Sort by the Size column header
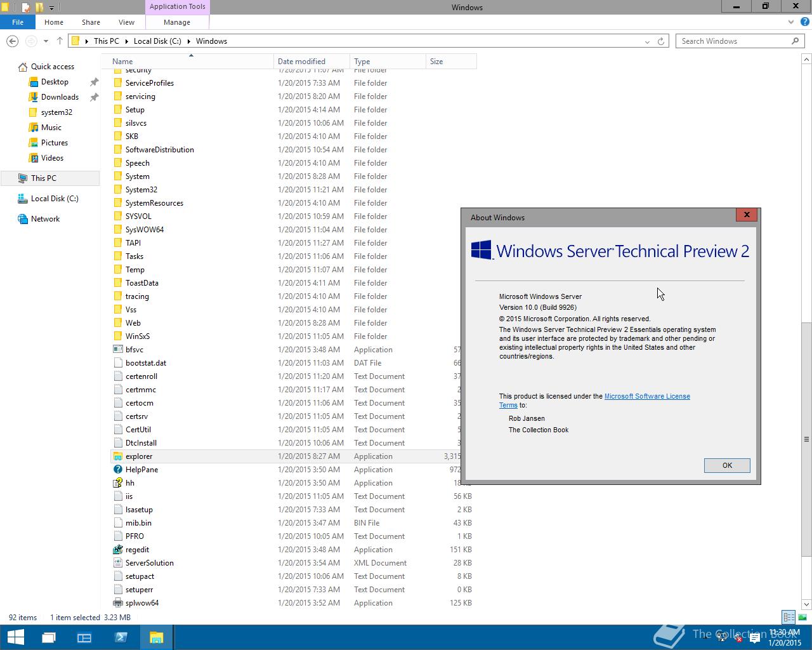Screen dimensions: 812x650 [x=451, y=62]
